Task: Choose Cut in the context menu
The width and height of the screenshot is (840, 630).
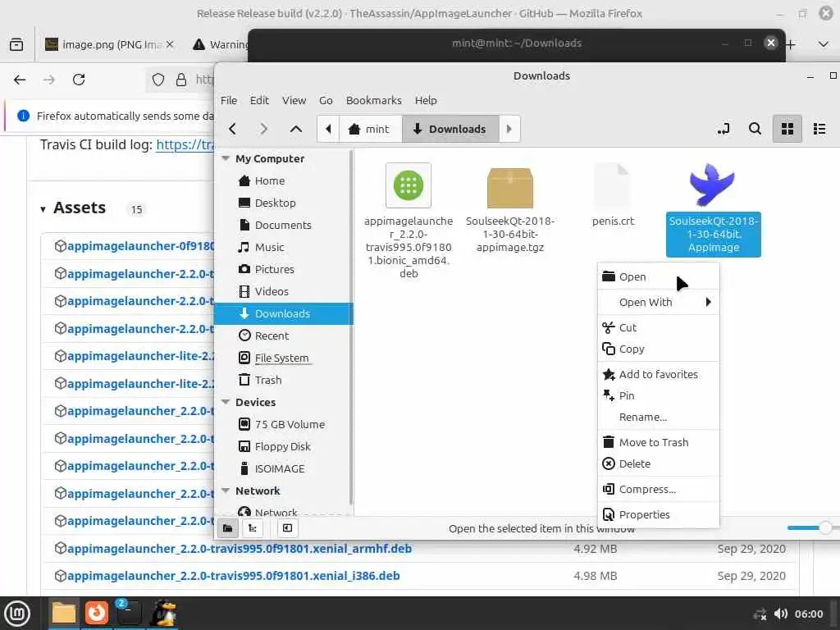Action: [659, 327]
